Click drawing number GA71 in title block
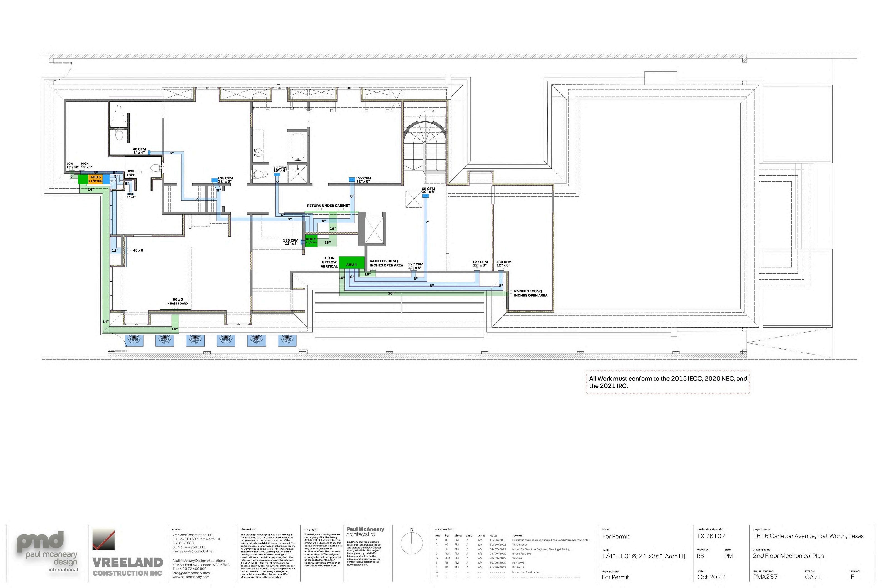 (x=813, y=577)
